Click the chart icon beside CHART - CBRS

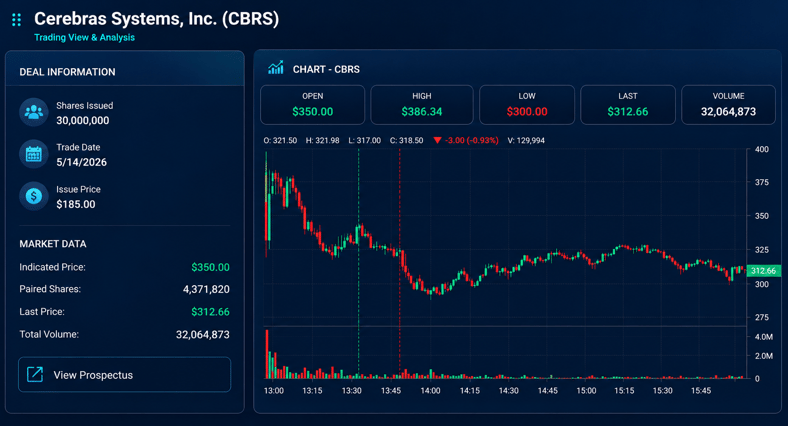(x=275, y=68)
